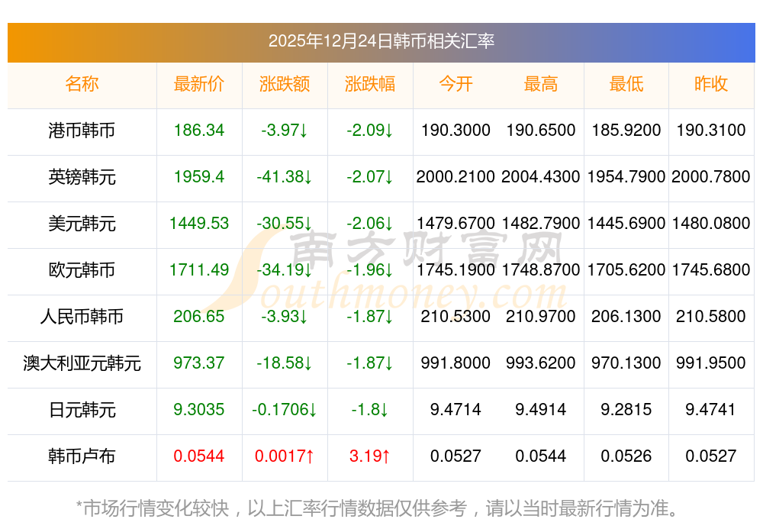The image size is (763, 532).
Task: Click opening value 2000.2100
Action: coord(456,176)
